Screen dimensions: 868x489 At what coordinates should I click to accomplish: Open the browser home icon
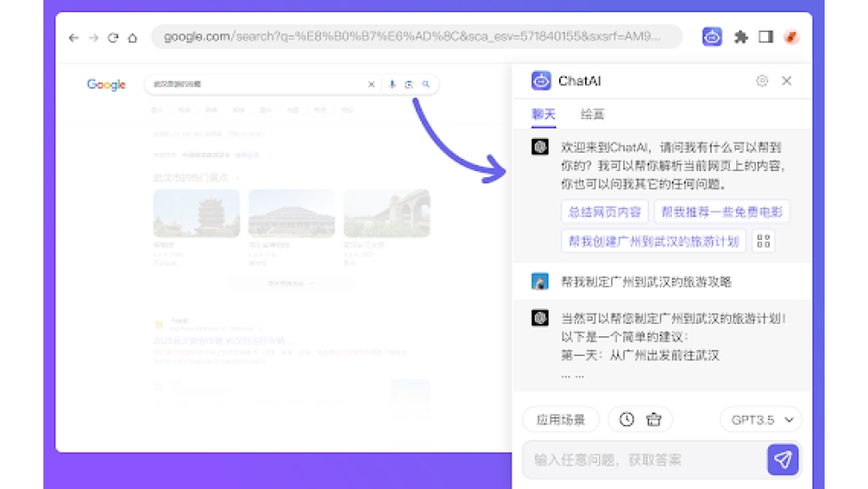[132, 37]
